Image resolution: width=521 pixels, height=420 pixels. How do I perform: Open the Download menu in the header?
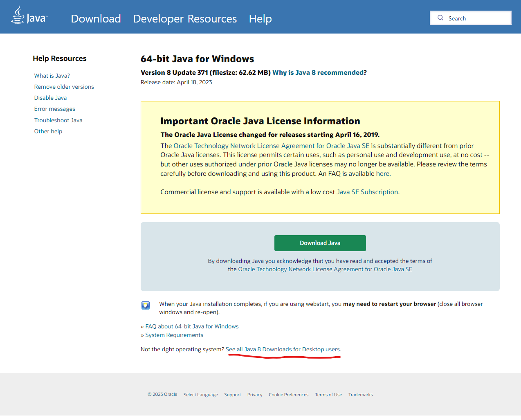click(x=96, y=19)
